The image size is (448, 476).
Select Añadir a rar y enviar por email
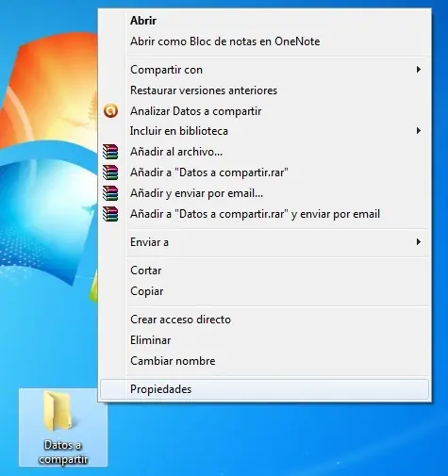pyautogui.click(x=265, y=214)
